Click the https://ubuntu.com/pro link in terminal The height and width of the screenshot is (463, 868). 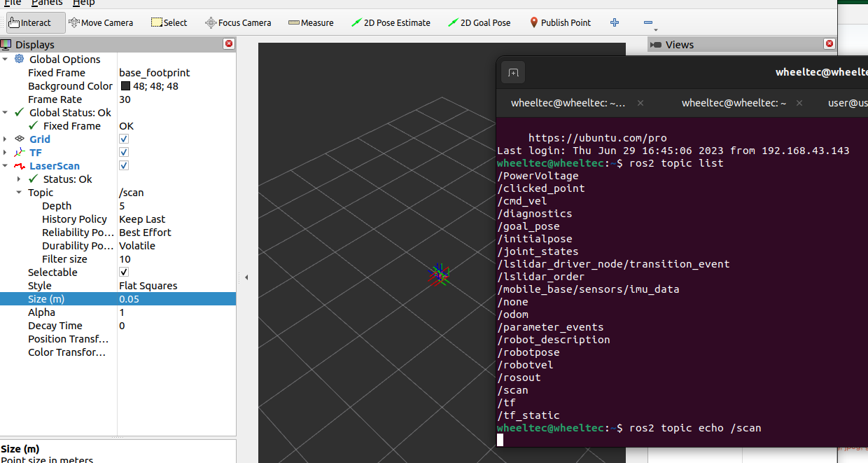pos(597,138)
